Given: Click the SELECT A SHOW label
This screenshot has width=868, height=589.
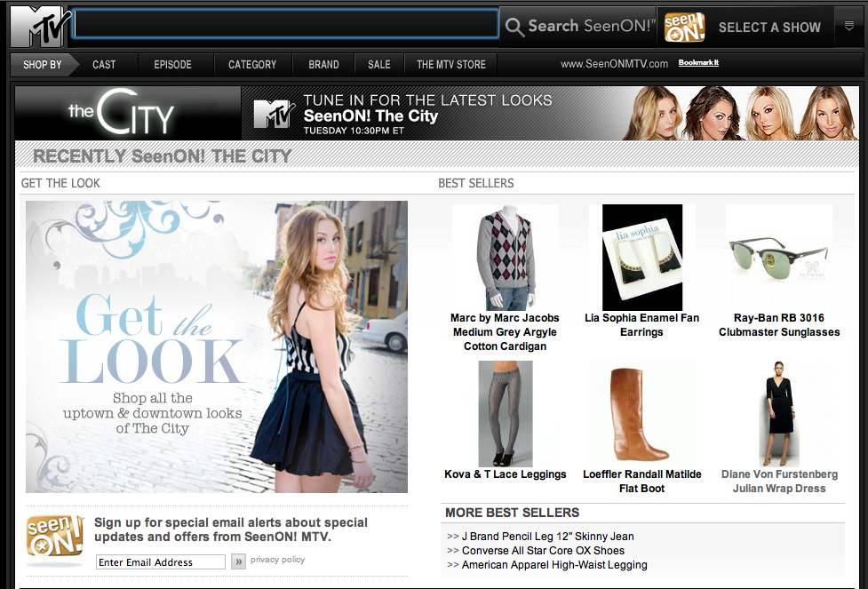Looking at the screenshot, I should click(769, 28).
